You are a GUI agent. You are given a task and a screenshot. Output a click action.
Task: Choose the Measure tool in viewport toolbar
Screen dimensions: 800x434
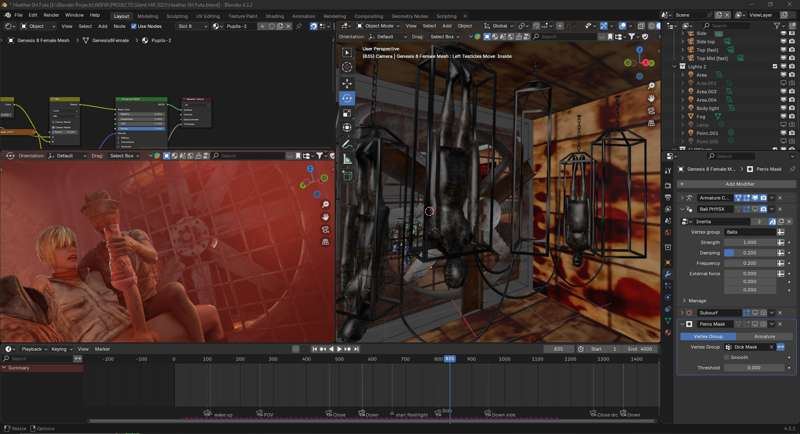(347, 159)
